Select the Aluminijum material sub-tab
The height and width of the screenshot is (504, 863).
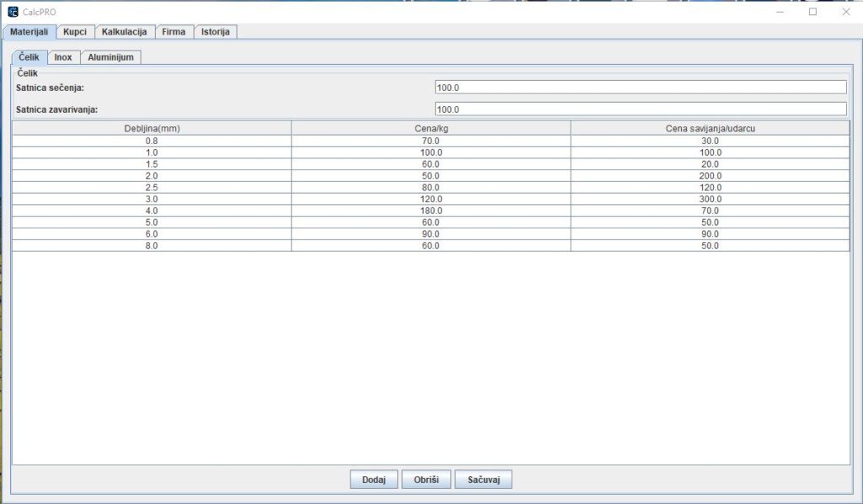tap(110, 57)
